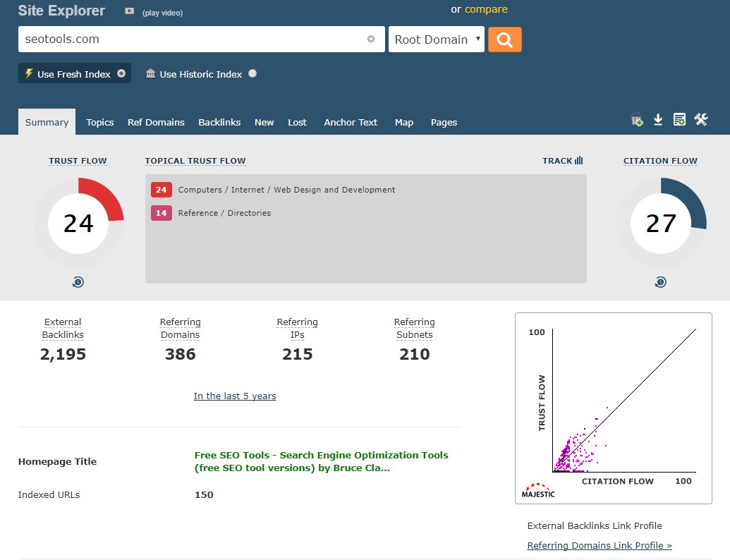Click the orange search magnifier button

(x=504, y=39)
